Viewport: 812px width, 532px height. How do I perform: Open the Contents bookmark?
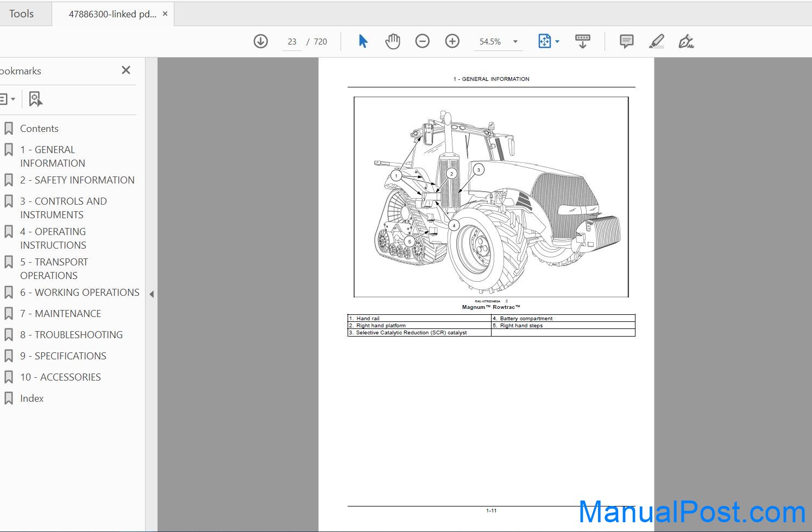39,129
